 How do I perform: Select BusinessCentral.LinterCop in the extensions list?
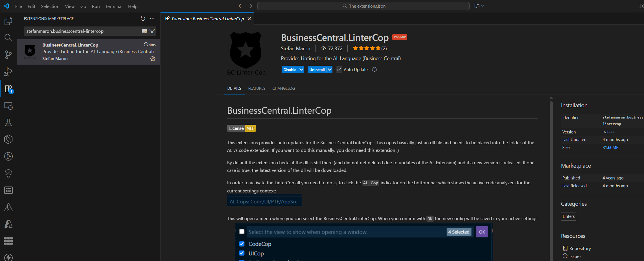pyautogui.click(x=89, y=52)
